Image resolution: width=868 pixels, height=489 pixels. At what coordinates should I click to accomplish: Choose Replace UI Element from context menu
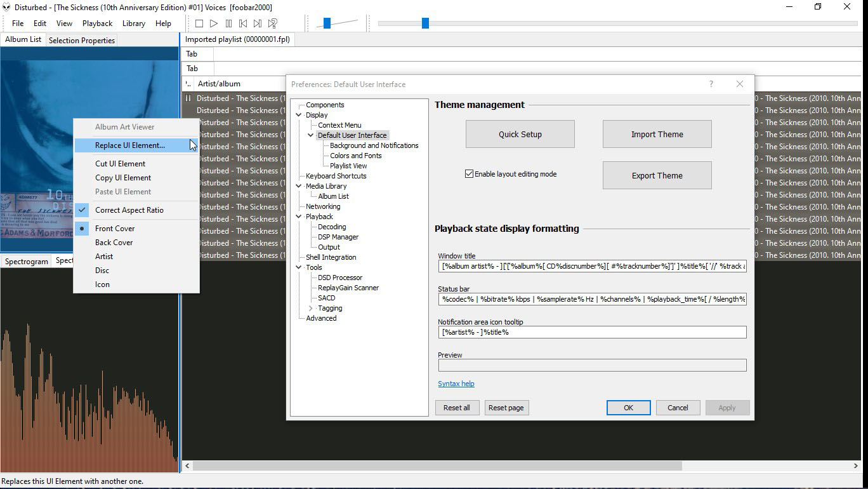click(130, 145)
